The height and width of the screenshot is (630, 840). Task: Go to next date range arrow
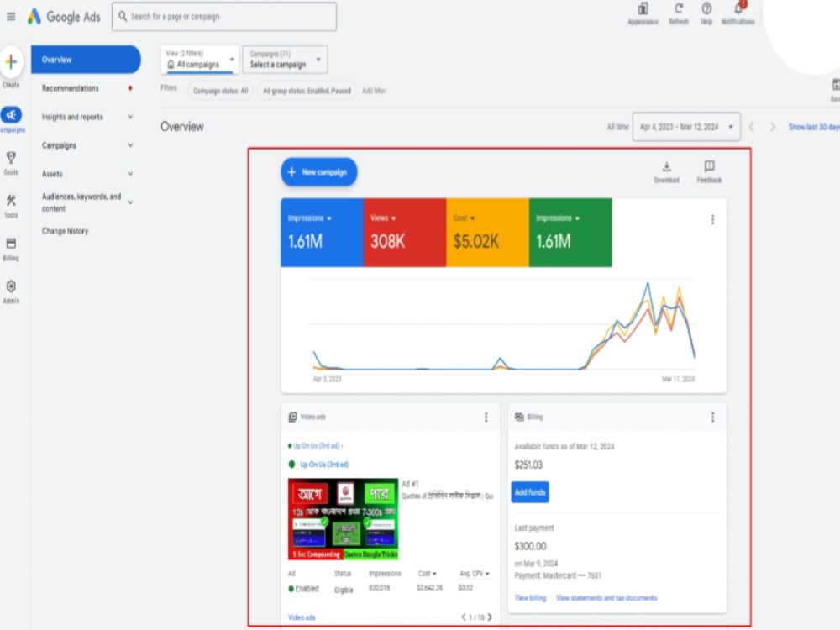(x=773, y=127)
